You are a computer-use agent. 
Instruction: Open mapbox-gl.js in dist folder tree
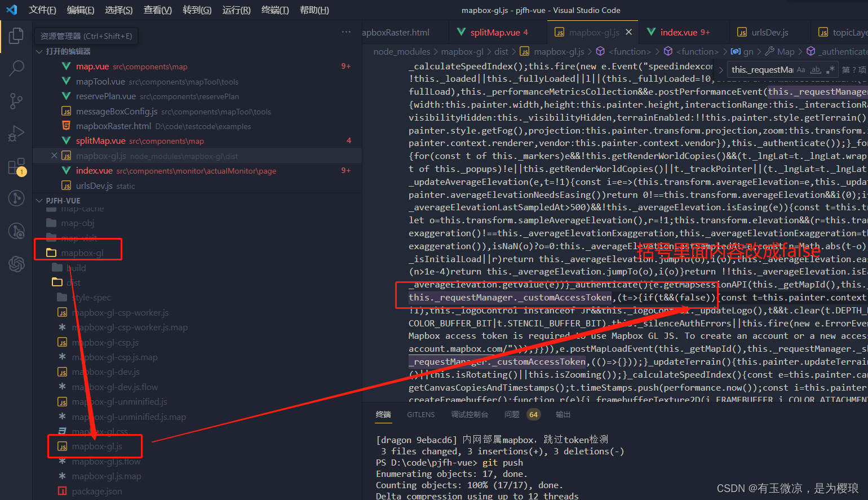coord(97,446)
